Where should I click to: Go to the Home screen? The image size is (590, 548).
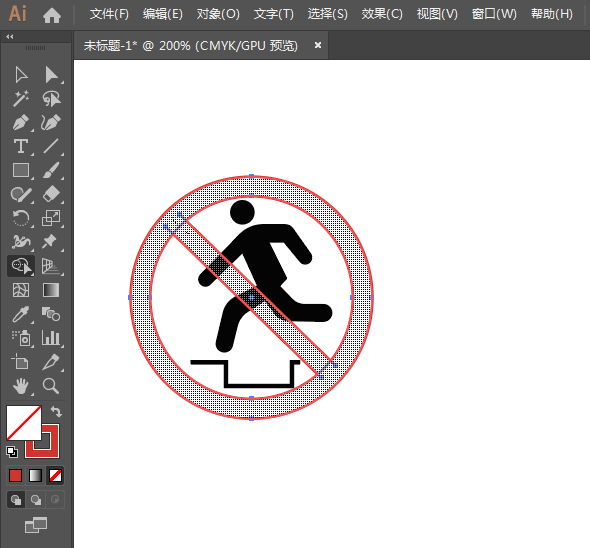click(52, 15)
